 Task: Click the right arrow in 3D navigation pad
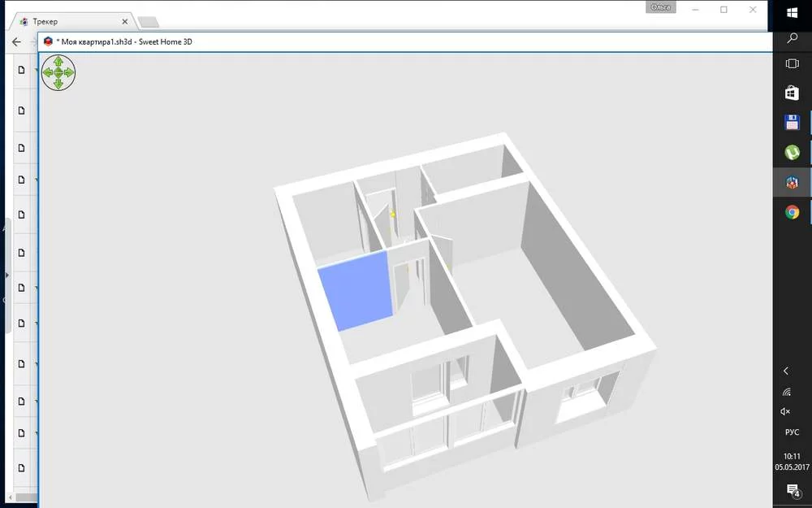[x=69, y=72]
